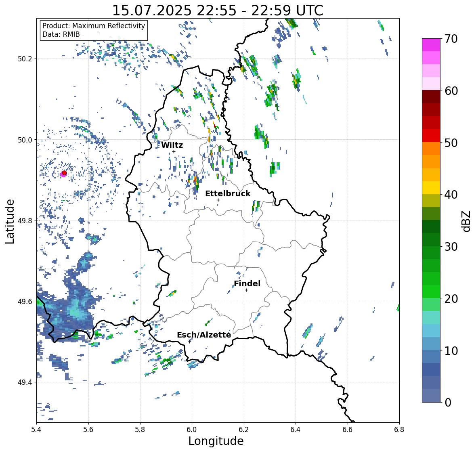Click the Wiltz station label
476x451 pixels.
172,145
